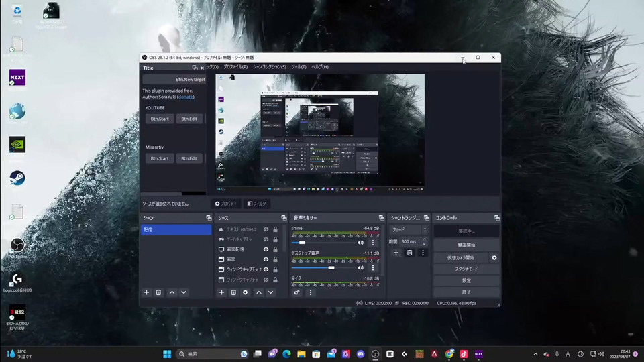Image resolution: width=644 pixels, height=362 pixels.
Task: Toggle lock on the 画面 source
Action: click(x=275, y=259)
